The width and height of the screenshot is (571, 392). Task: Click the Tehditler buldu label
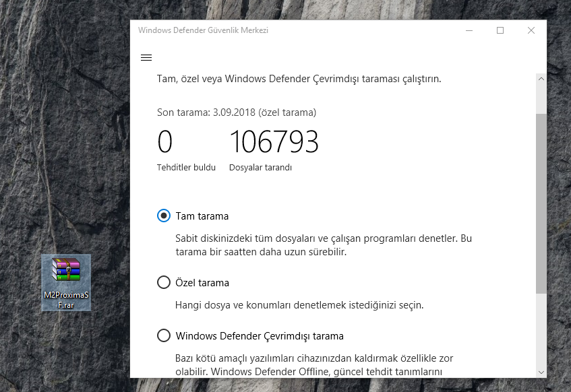click(186, 168)
